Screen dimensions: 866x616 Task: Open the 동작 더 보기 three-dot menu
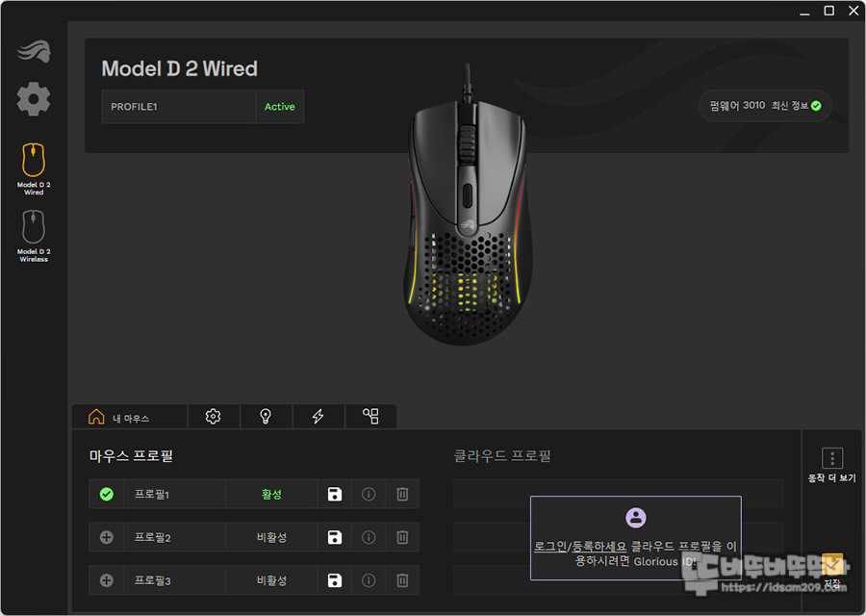tap(832, 458)
